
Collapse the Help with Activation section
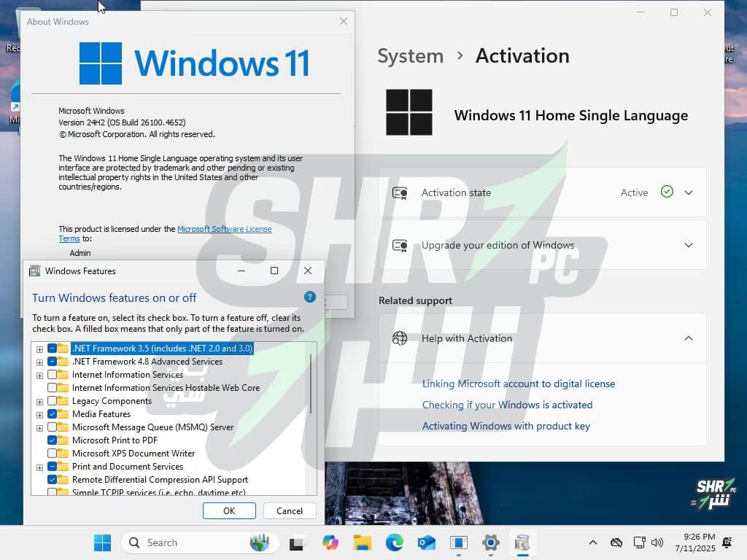tap(689, 338)
